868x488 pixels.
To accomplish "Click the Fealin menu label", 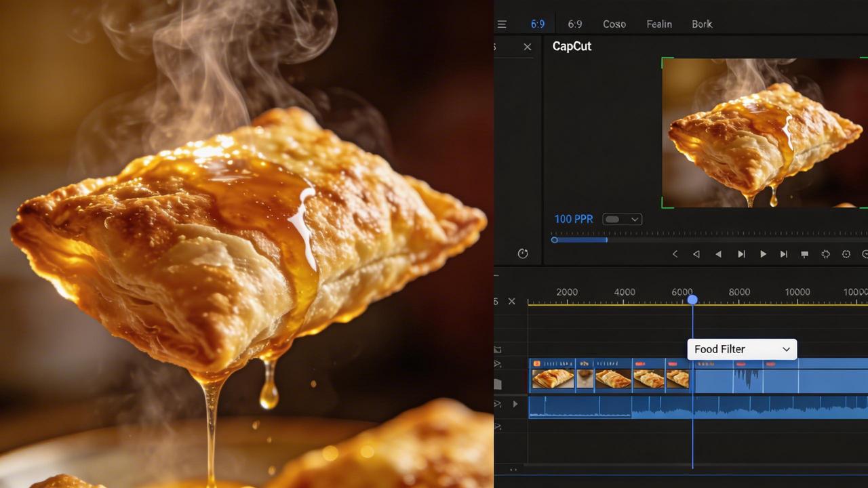I will [x=658, y=24].
